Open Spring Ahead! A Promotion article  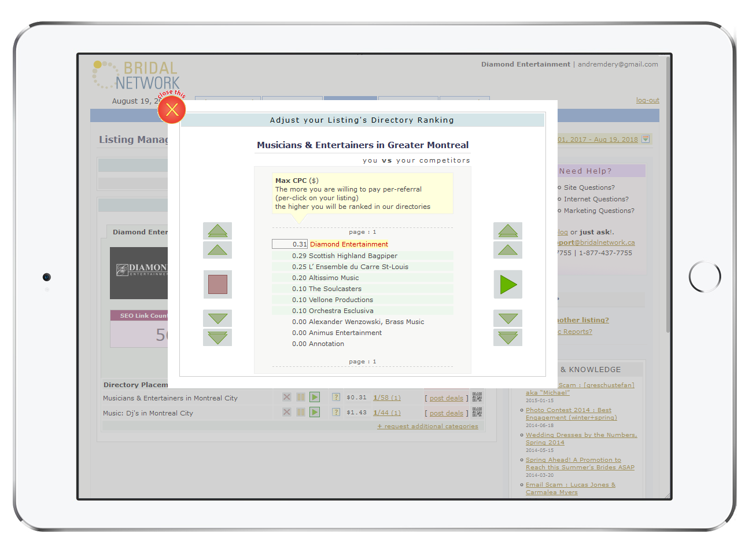pos(580,464)
